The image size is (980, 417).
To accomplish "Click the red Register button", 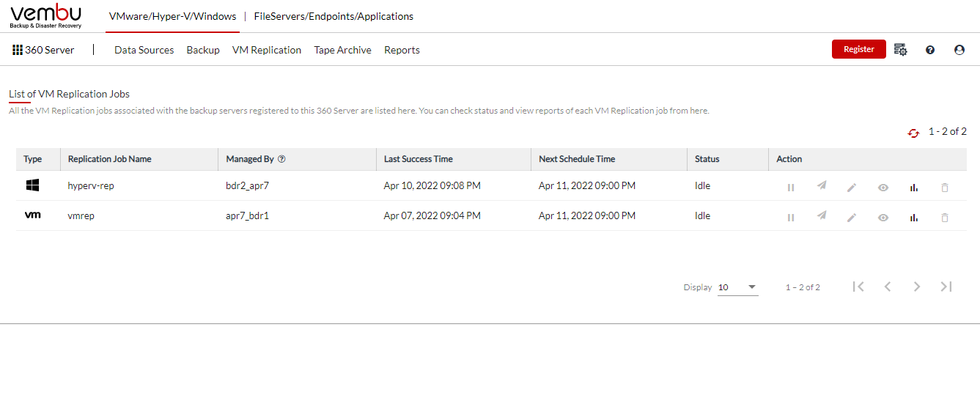I will (859, 49).
